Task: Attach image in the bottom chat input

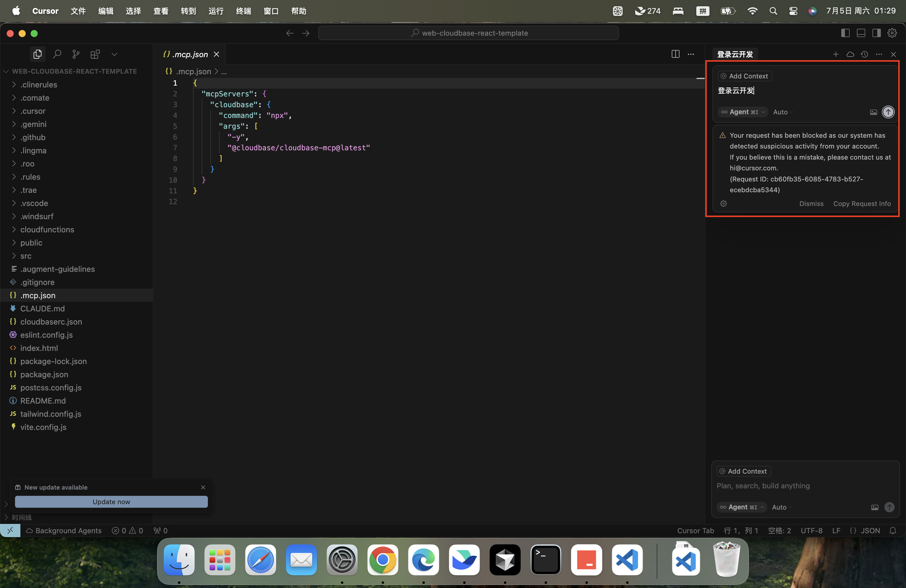Action: pyautogui.click(x=875, y=507)
